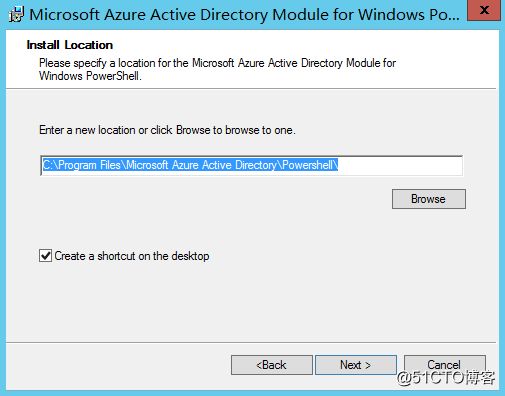The image size is (505, 396).
Task: Return to the previous page with <Back
Action: coord(272,365)
